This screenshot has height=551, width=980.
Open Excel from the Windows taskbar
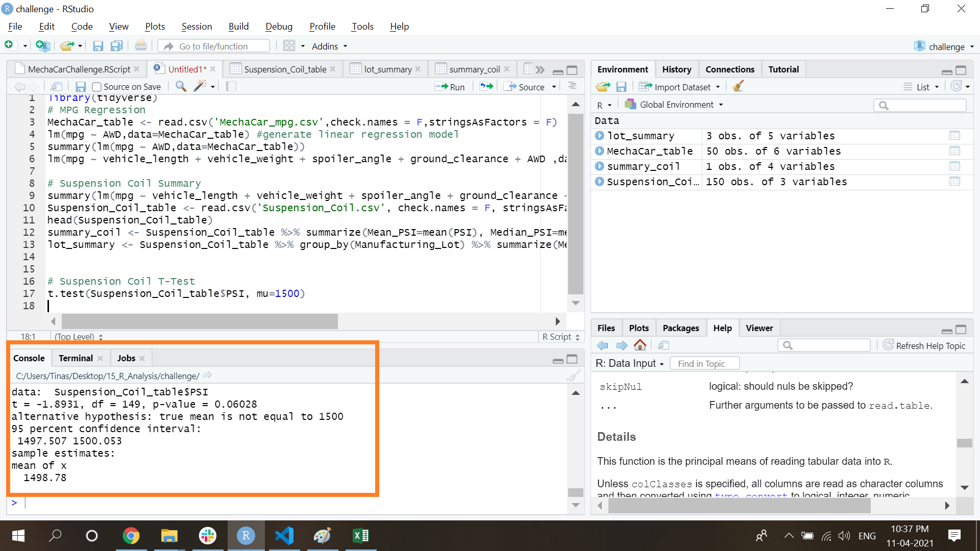(361, 536)
